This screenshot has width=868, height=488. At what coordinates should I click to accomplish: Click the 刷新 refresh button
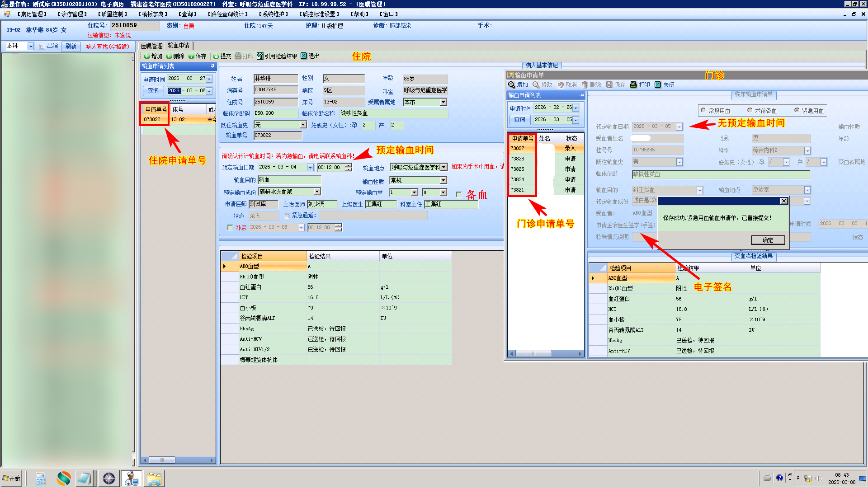[x=71, y=46]
